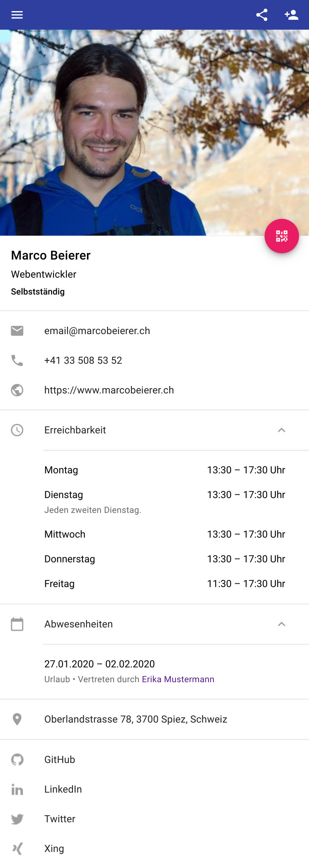
Task: Show QR code with pink floating button
Action: (282, 236)
